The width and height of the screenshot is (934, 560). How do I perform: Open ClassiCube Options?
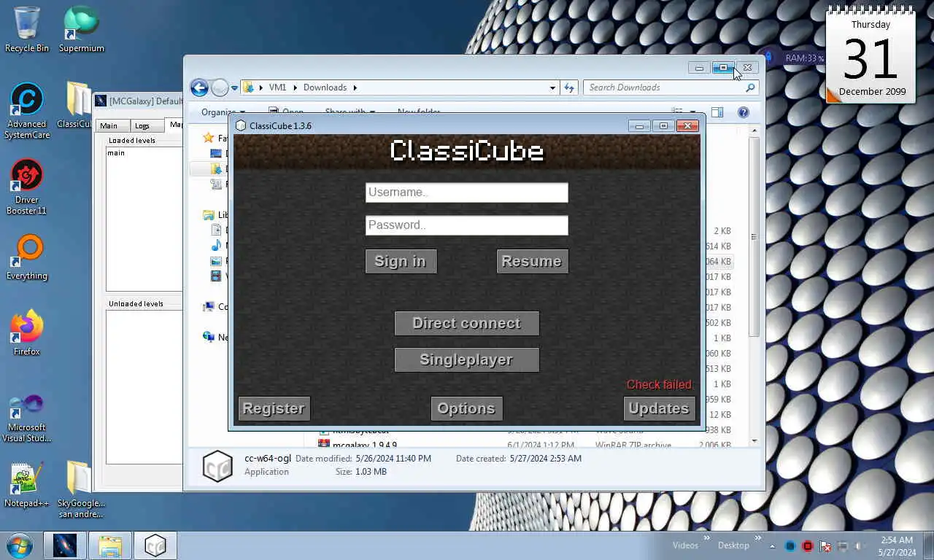[466, 408]
